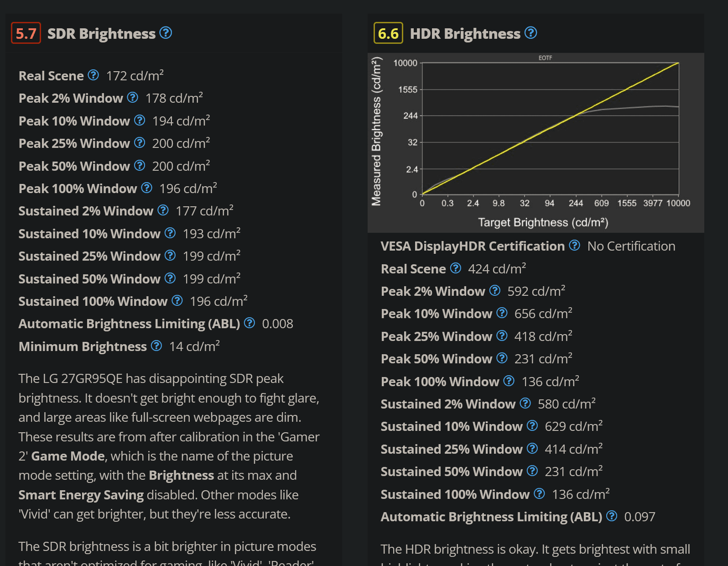Click the 6.6 HDR Brightness score badge
This screenshot has height=566, width=728.
388,33
